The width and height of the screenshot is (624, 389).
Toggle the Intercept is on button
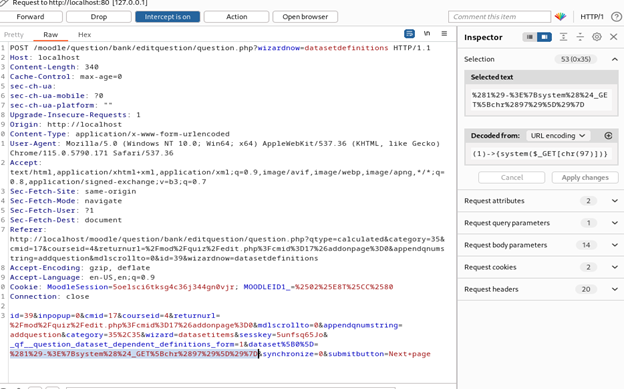(x=168, y=17)
